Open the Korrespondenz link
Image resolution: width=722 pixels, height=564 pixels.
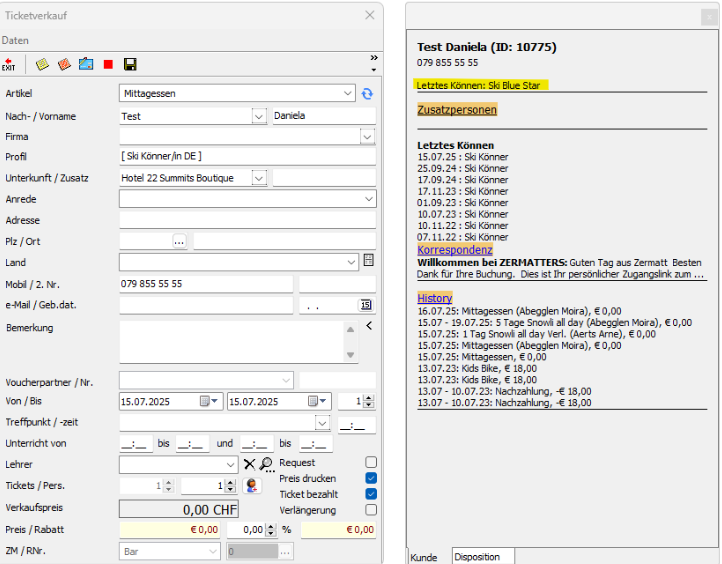[455, 249]
